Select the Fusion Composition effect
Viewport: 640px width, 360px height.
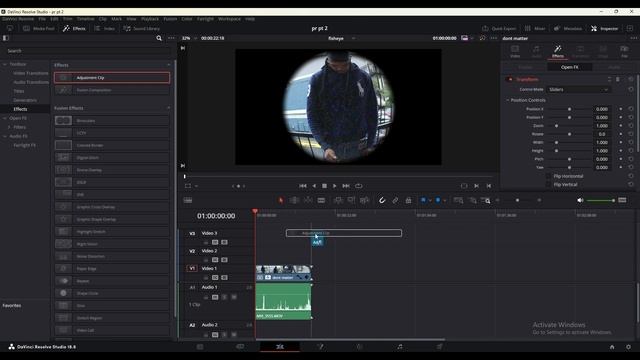point(112,90)
